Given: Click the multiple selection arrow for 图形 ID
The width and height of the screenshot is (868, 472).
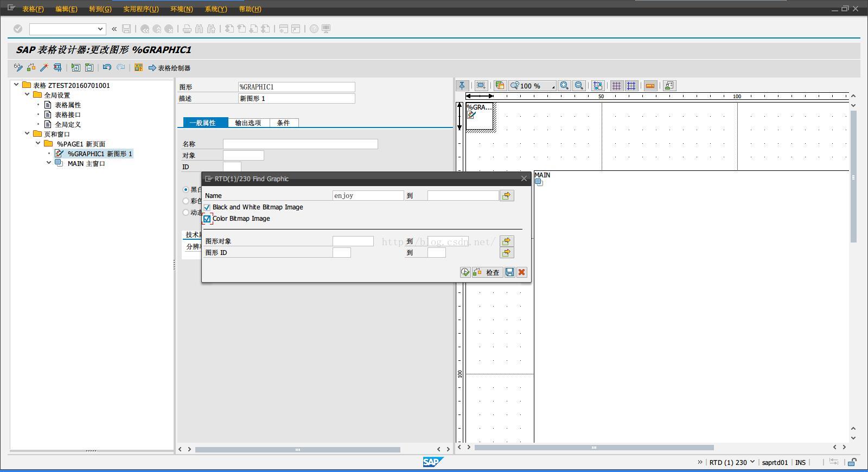Looking at the screenshot, I should [x=507, y=252].
